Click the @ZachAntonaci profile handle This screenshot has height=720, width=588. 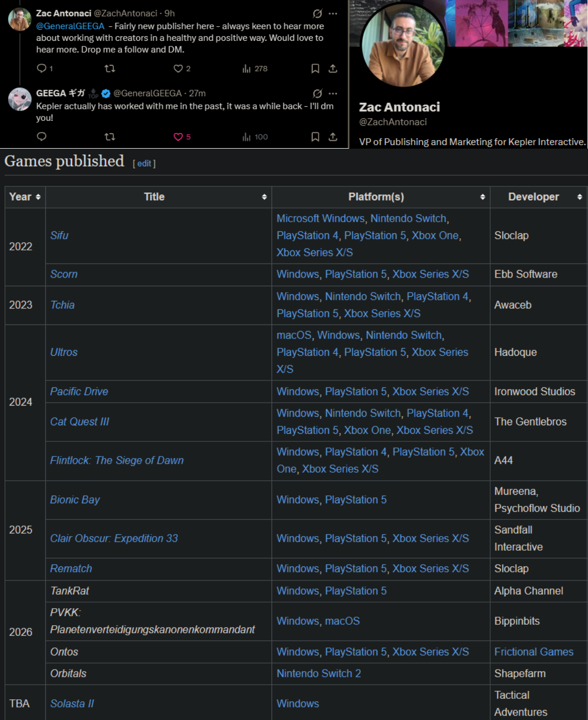point(393,122)
